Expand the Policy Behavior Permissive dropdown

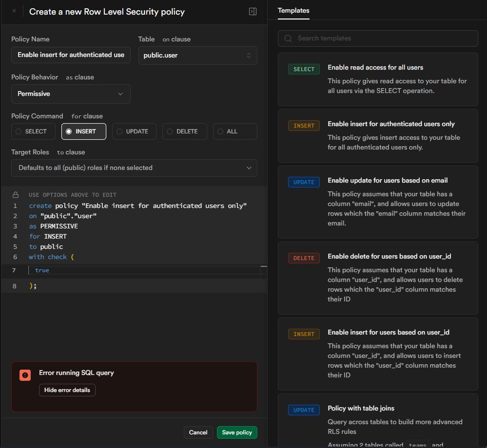click(71, 94)
